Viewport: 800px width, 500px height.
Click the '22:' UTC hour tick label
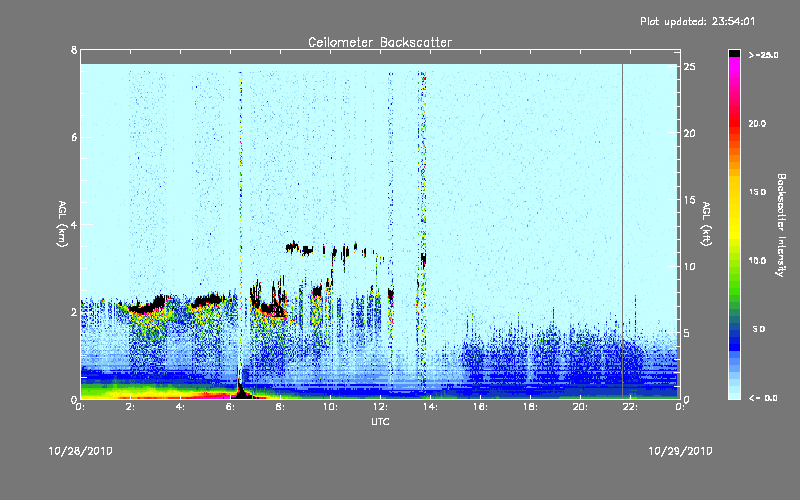pyautogui.click(x=630, y=407)
